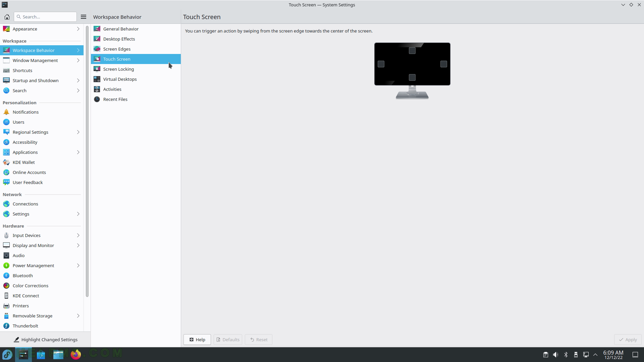
Task: Open volume control in system tray
Action: [x=556, y=355]
